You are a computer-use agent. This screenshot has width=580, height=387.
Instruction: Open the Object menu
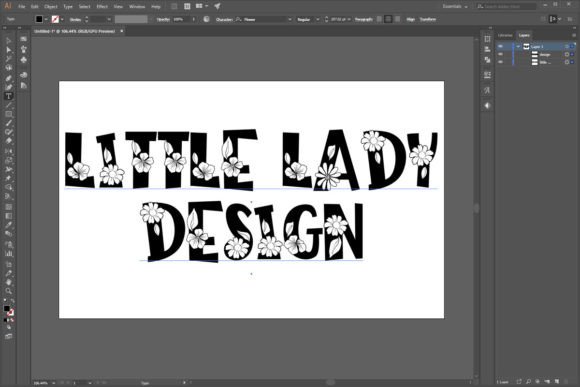[51, 6]
